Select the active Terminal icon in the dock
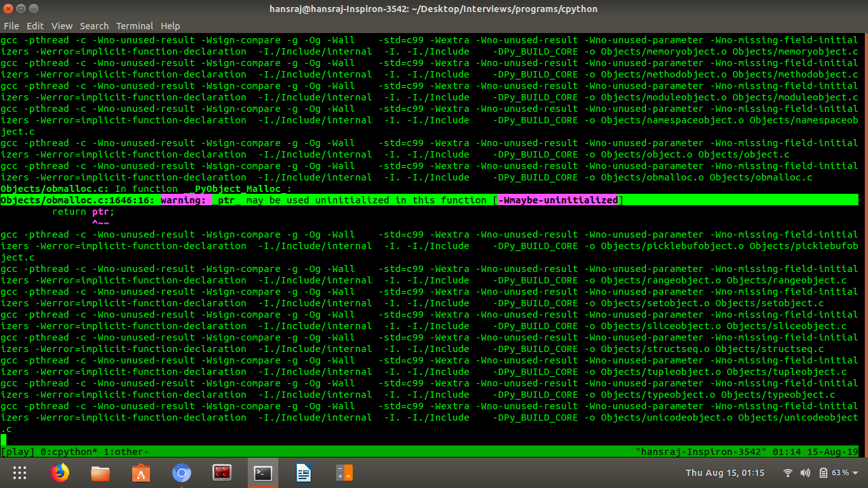This screenshot has height=488, width=868. (262, 473)
